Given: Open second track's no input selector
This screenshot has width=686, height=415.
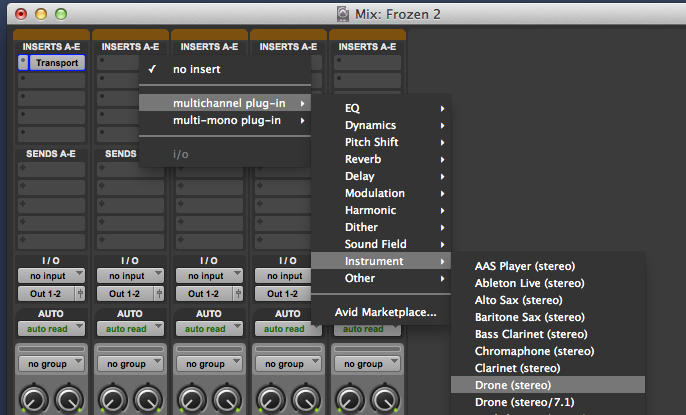Looking at the screenshot, I should [130, 276].
